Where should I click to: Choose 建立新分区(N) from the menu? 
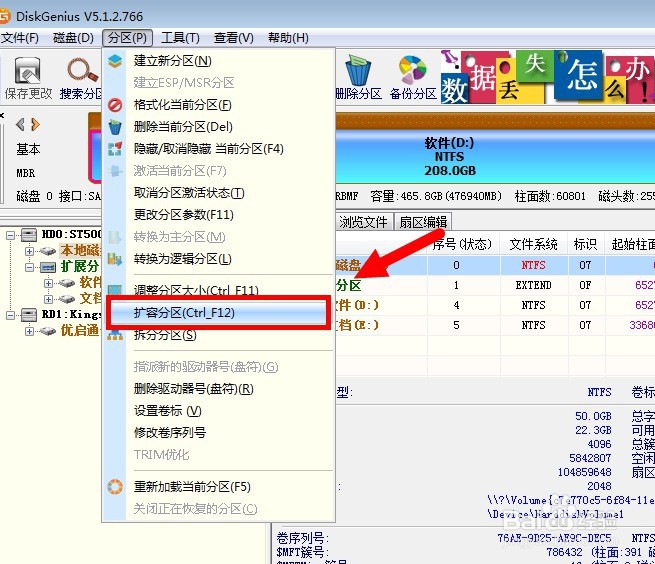tap(218, 61)
